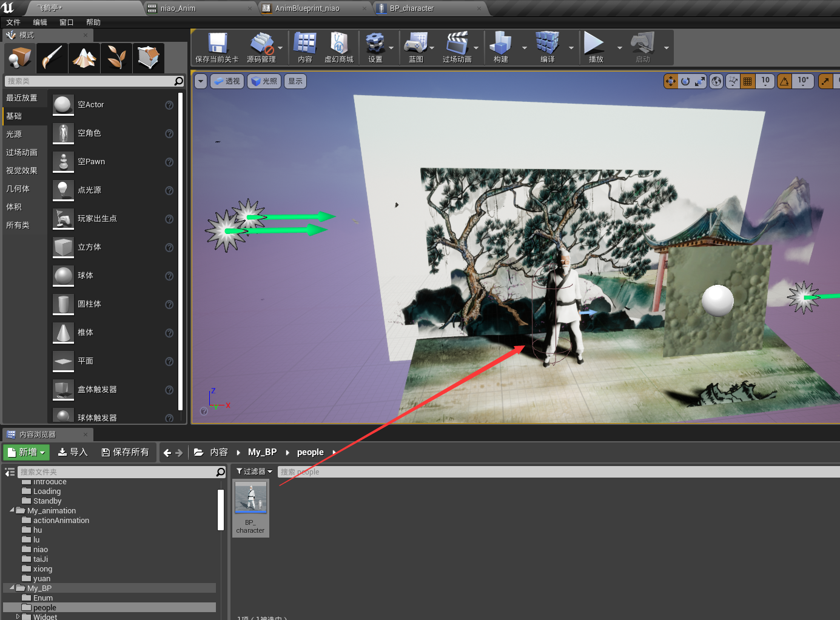Select the 玩家出生点 player start item
Image resolution: width=840 pixels, height=620 pixels.
click(x=113, y=219)
